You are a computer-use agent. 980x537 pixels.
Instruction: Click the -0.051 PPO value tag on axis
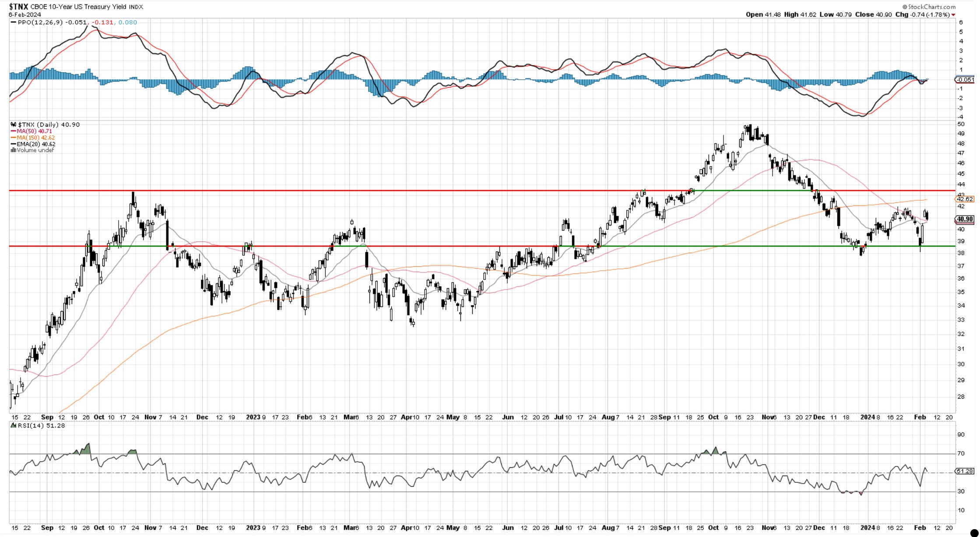coord(965,80)
